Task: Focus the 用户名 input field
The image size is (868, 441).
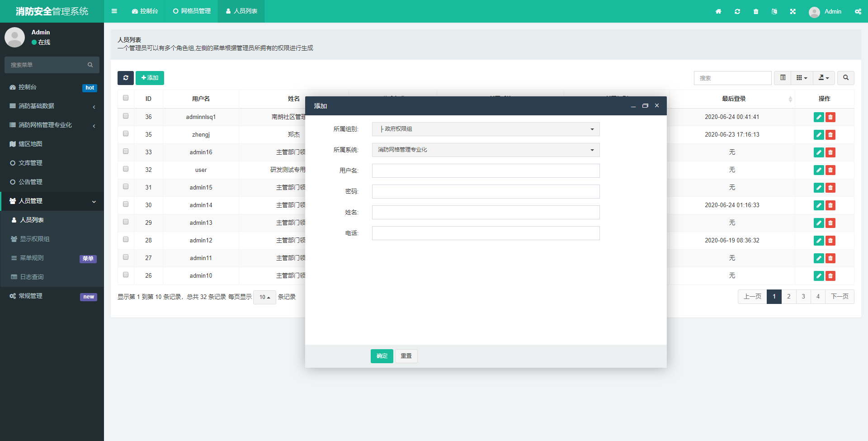Action: tap(486, 171)
